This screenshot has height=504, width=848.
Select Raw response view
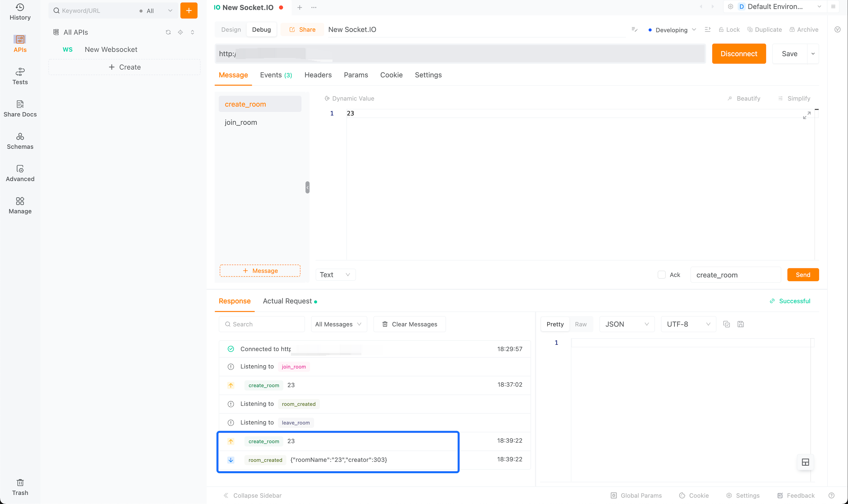[581, 324]
